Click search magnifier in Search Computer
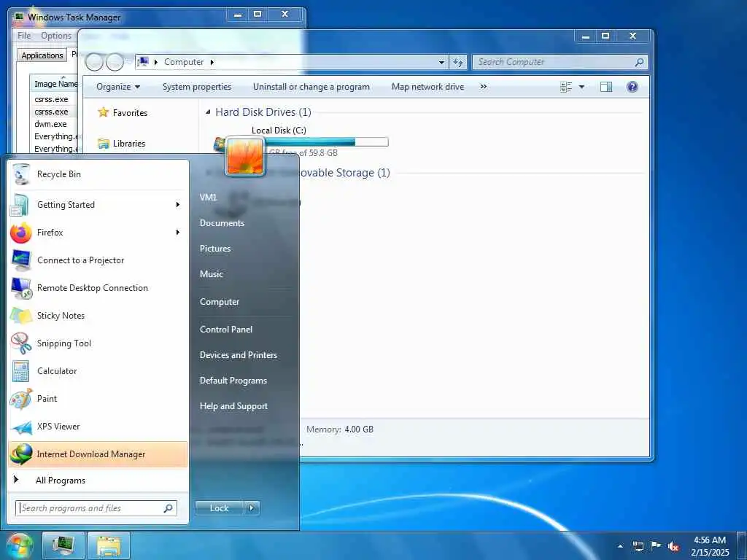Viewport: 747px width, 560px height. click(639, 62)
